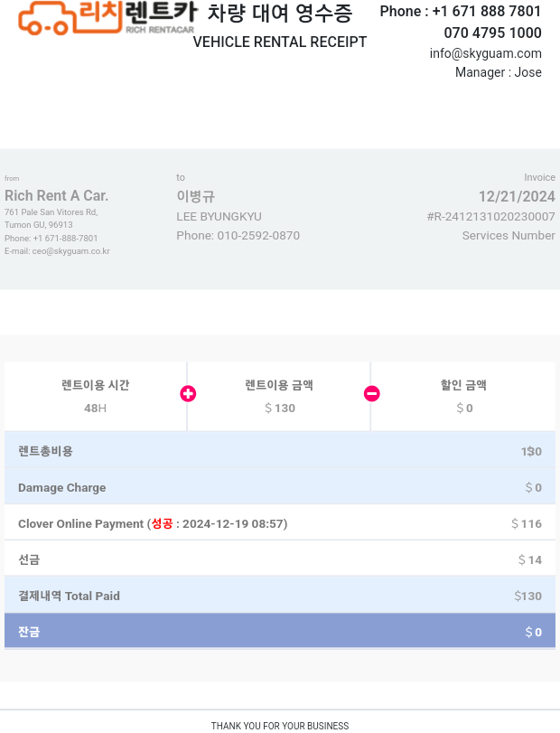Click the 070 4795 1000 phone number
Image resolution: width=560 pixels, height=733 pixels.
click(492, 33)
